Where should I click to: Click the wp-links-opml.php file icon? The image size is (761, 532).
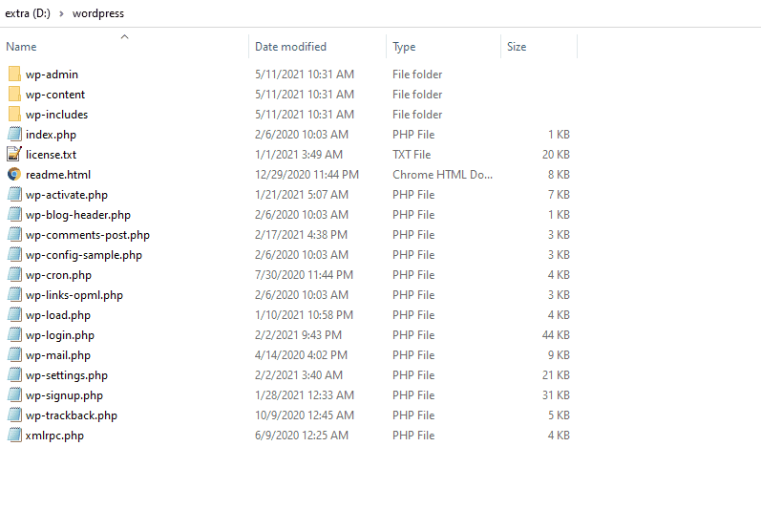14,294
